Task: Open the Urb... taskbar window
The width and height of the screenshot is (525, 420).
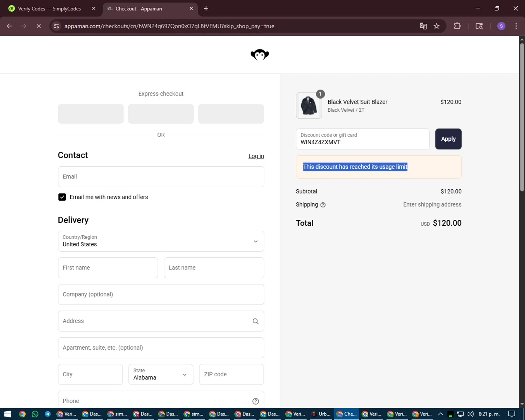Action: click(x=321, y=414)
